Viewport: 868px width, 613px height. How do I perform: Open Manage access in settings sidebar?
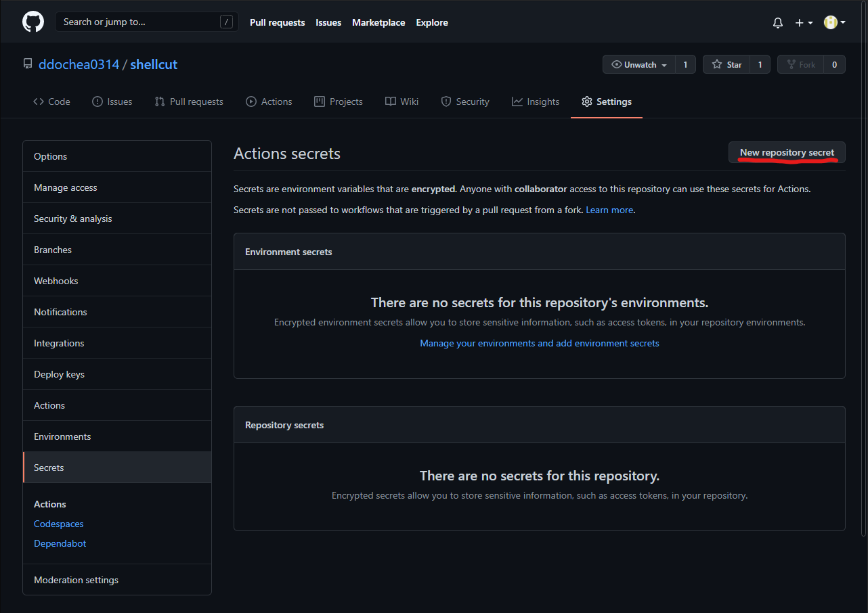click(x=117, y=187)
